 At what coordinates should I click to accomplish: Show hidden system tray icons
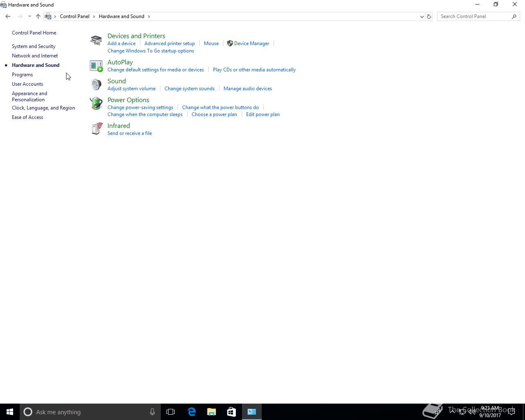452,412
